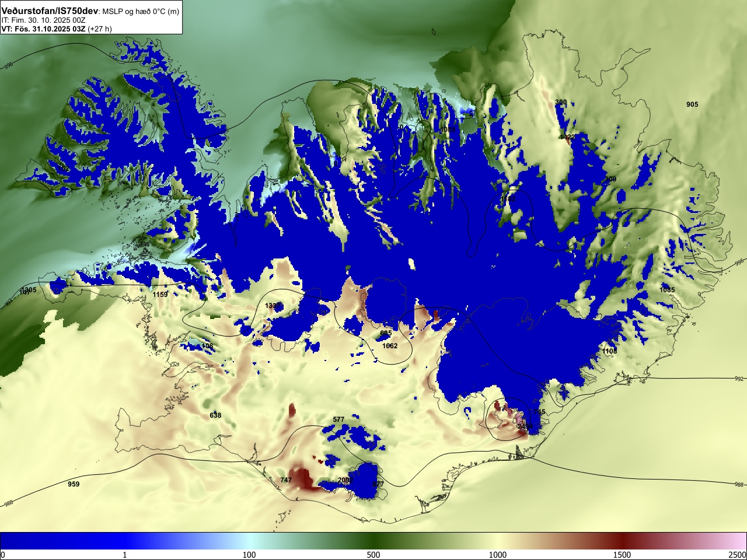This screenshot has height=560, width=747.
Task: Pick the dark red color bar segment near 1500
Action: (x=622, y=541)
